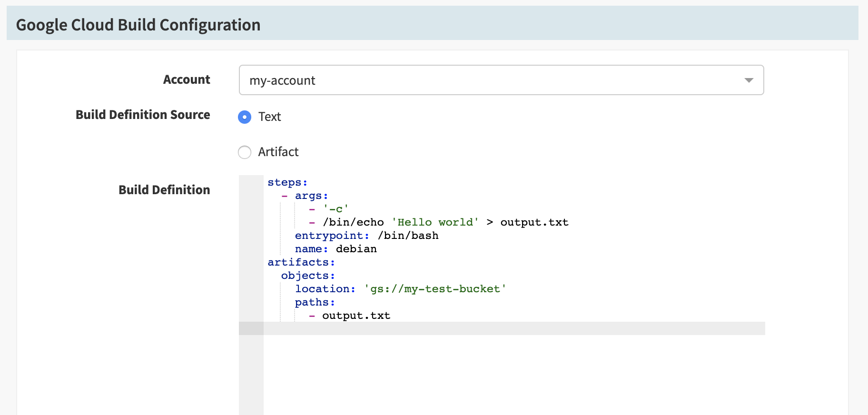Image resolution: width=868 pixels, height=415 pixels.
Task: Select the Artifact radio button
Action: [x=245, y=152]
